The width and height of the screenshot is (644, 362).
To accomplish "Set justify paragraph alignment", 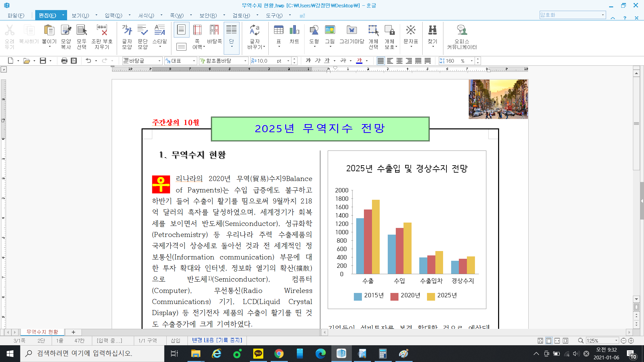I will [381, 61].
